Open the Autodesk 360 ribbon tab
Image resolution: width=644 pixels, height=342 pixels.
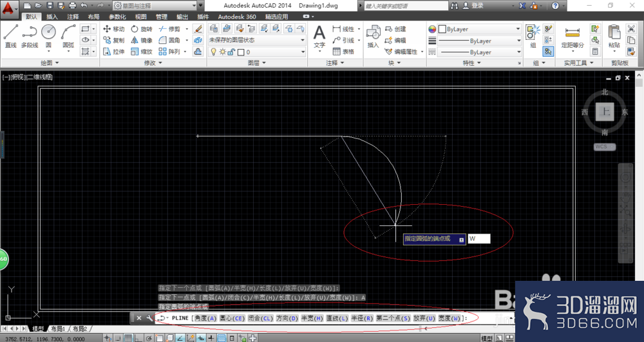tap(236, 16)
